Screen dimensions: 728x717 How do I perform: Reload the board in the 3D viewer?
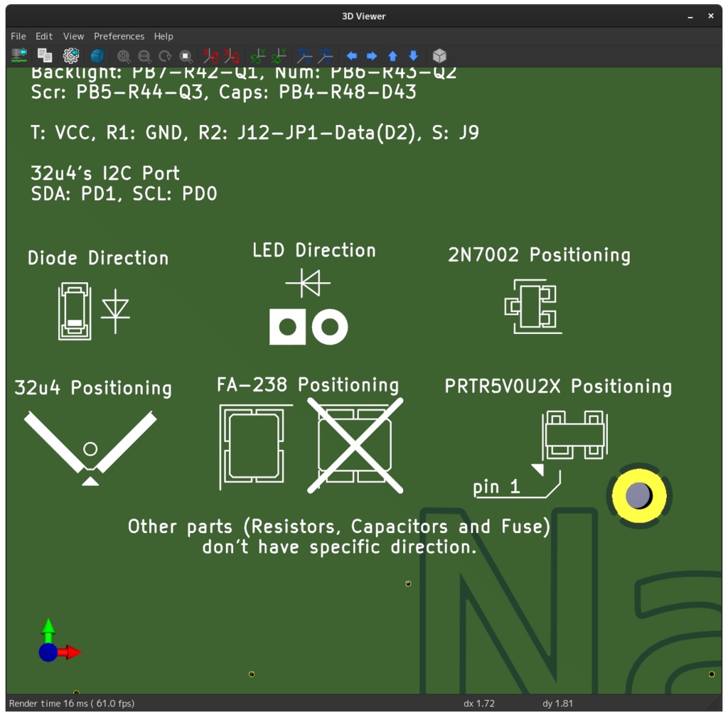19,55
